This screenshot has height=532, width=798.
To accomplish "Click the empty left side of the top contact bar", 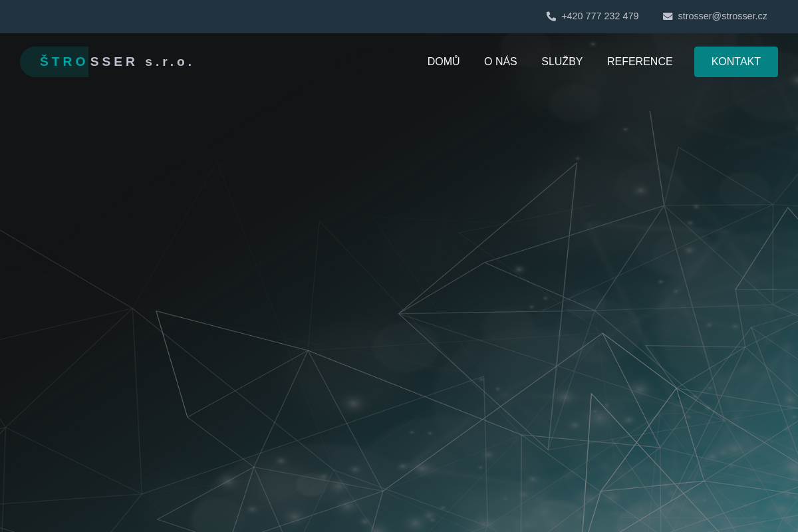I will (199, 16).
